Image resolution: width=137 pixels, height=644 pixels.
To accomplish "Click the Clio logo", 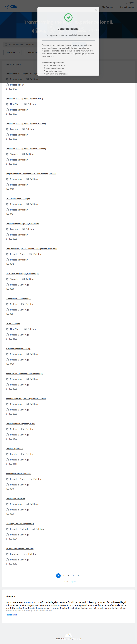I will click(12, 7).
